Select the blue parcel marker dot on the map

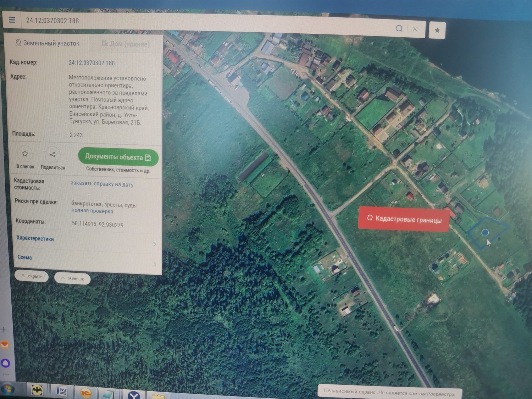pyautogui.click(x=485, y=233)
